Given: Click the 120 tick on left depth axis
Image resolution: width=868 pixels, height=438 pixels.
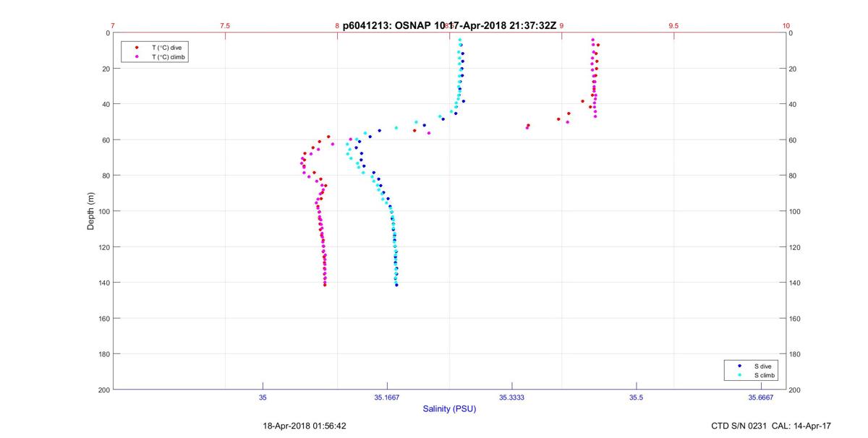Looking at the screenshot, I should coord(103,247).
